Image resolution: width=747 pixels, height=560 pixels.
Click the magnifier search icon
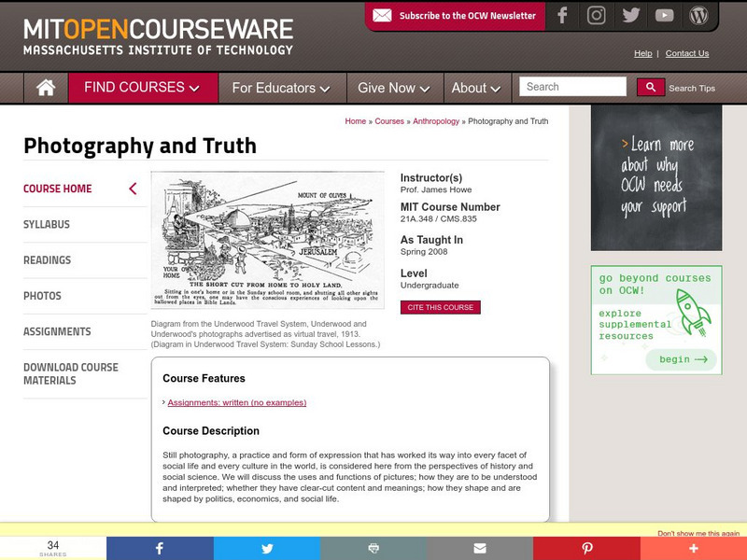(650, 87)
